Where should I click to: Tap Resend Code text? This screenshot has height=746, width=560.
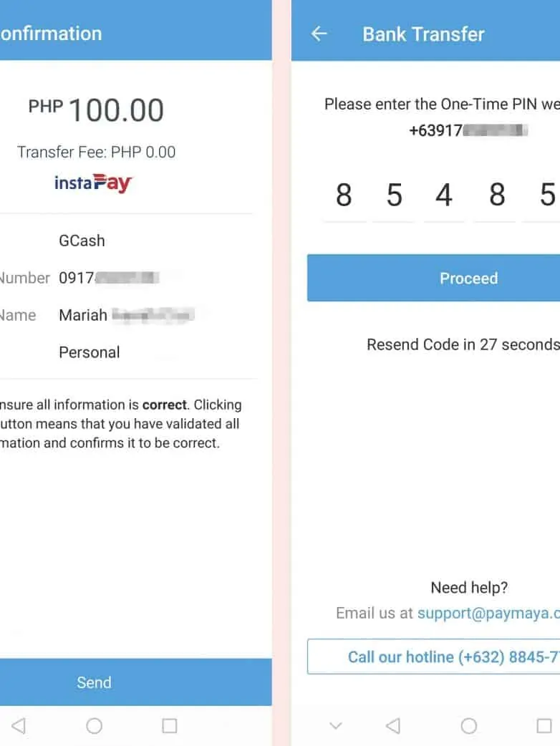(463, 344)
